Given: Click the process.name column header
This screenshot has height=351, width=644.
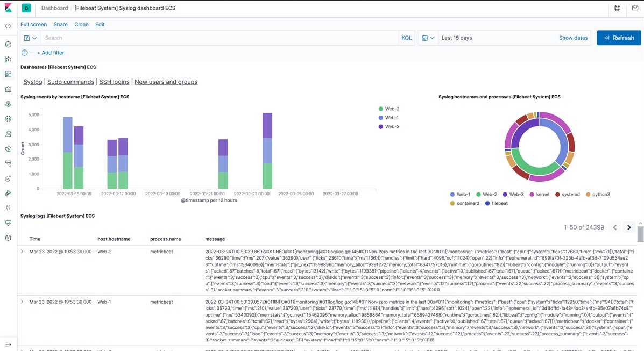Looking at the screenshot, I should [x=166, y=239].
